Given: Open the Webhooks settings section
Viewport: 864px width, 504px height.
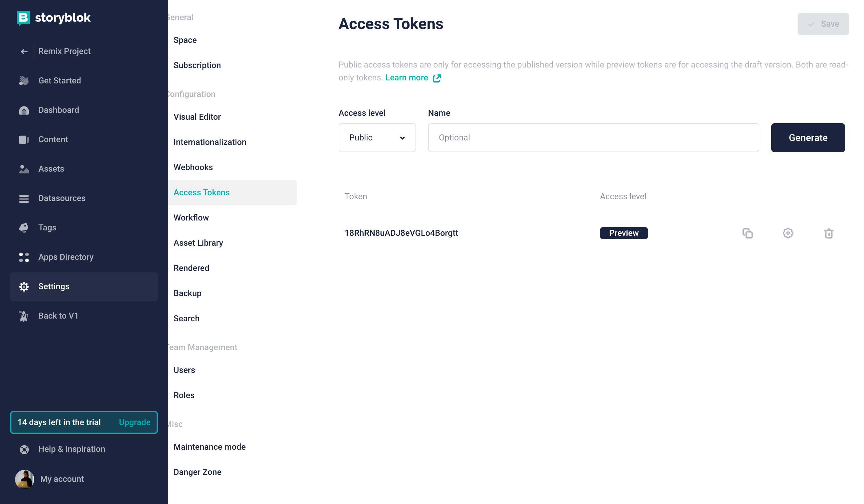Looking at the screenshot, I should pos(193,167).
